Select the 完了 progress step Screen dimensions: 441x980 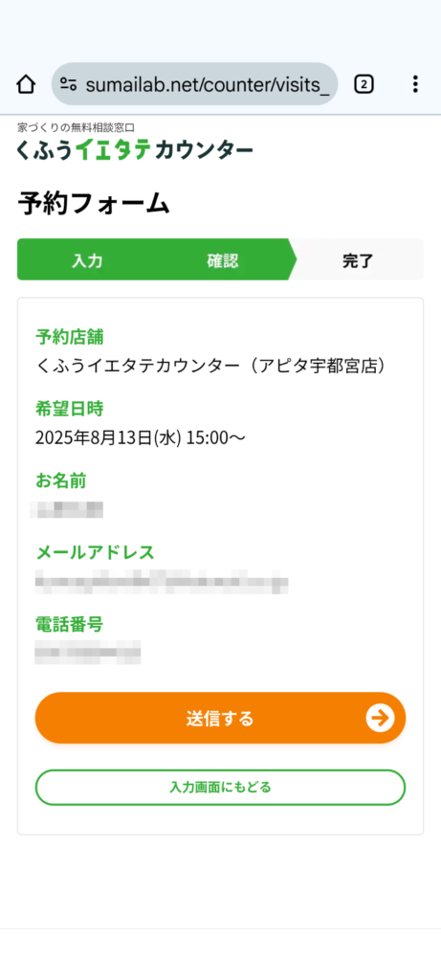358,260
